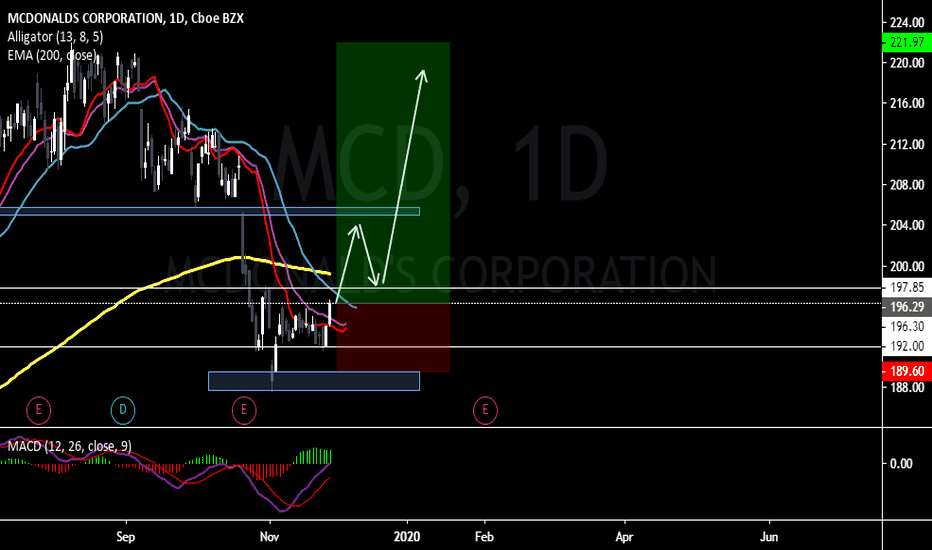Click the 208.00 price axis label

tap(907, 185)
